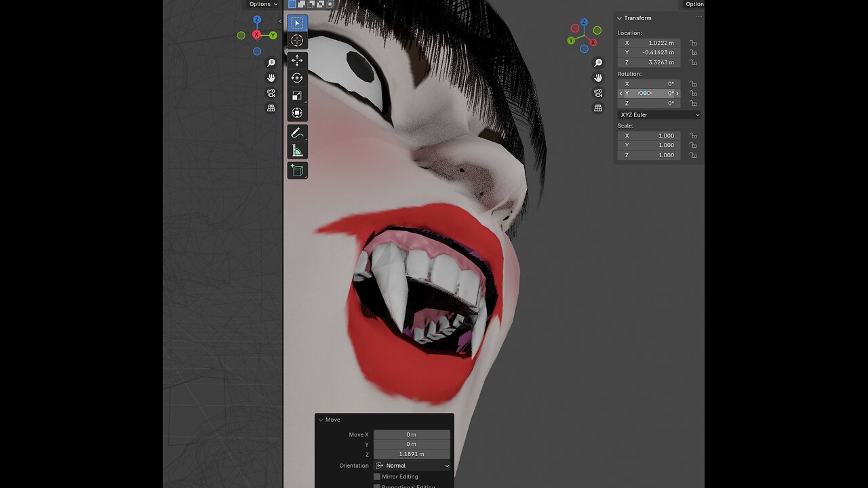Screen dimensions: 868x488
Task: Collapse the Transform panel
Action: (619, 18)
